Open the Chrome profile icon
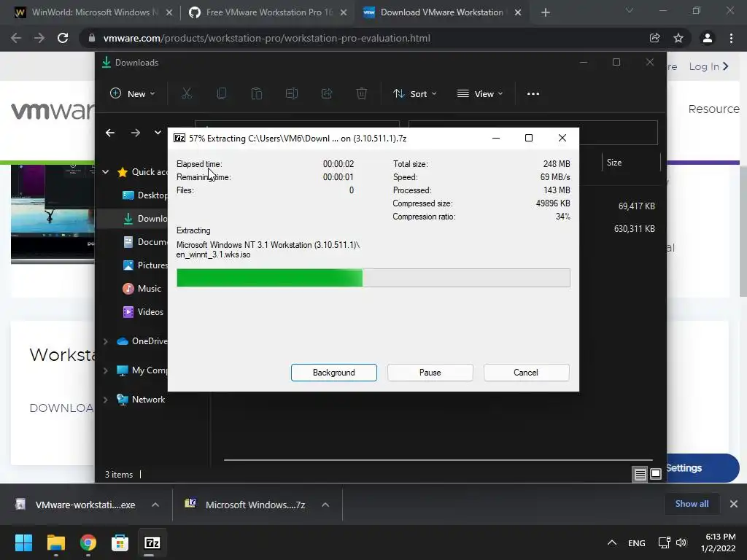 [x=708, y=38]
